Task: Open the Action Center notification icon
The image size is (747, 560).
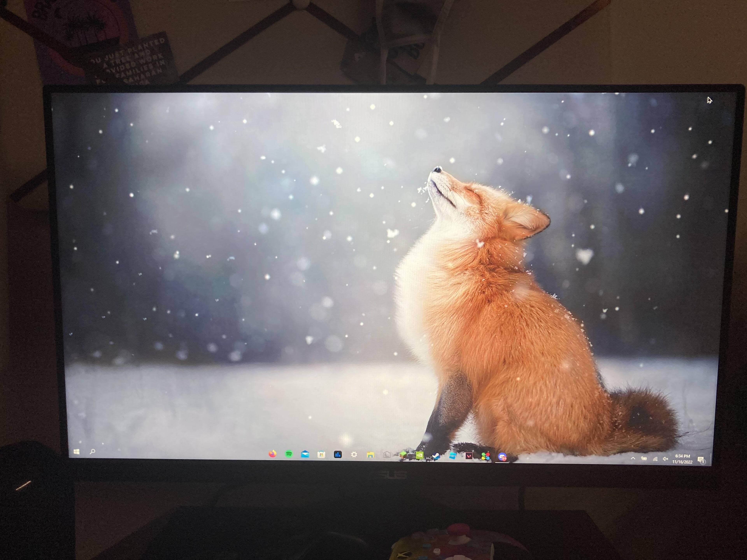Action: 701,460
